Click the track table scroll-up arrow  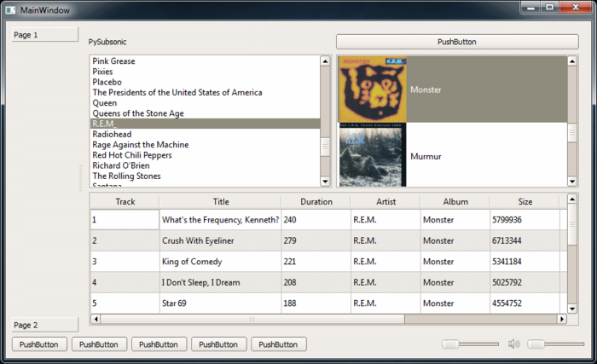pos(572,199)
